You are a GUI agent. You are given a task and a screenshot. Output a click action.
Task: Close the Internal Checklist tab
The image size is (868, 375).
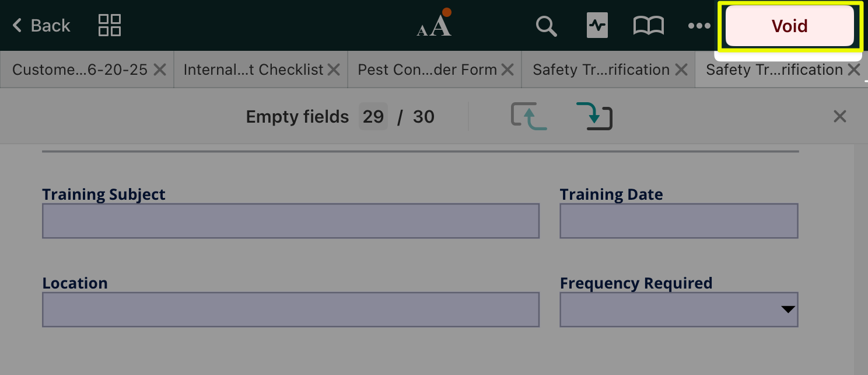[x=334, y=70]
